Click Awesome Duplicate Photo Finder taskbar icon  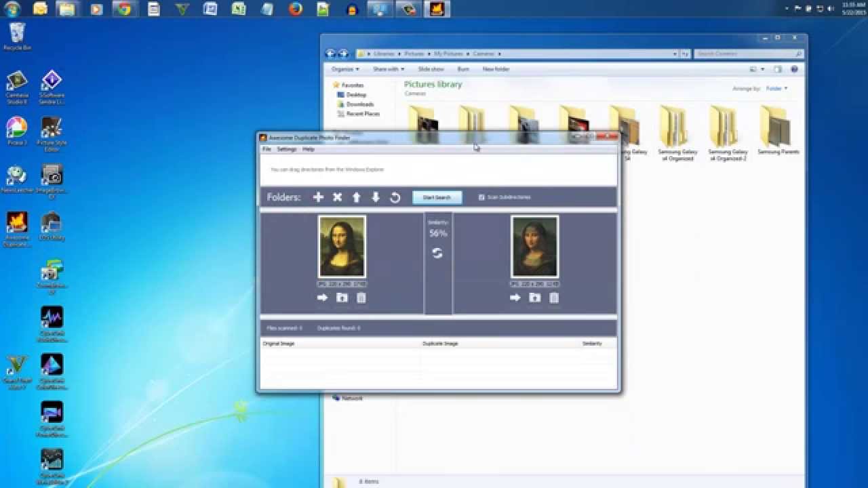coord(437,9)
